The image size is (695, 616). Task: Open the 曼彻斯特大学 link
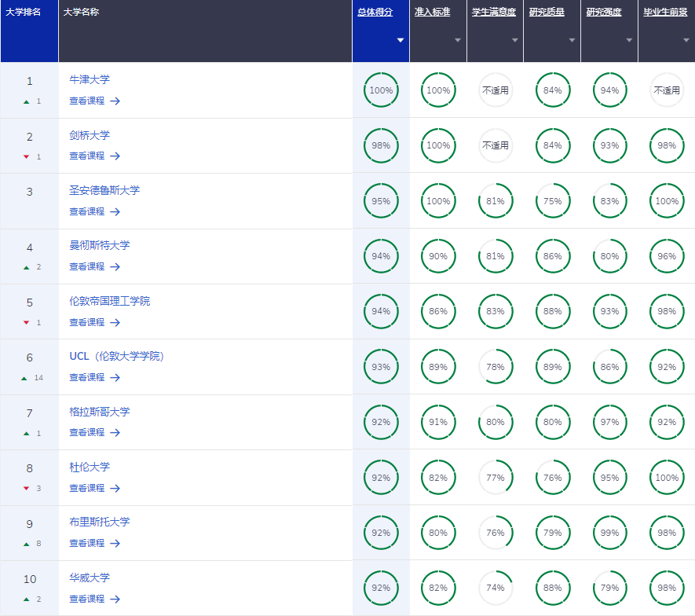tap(100, 245)
